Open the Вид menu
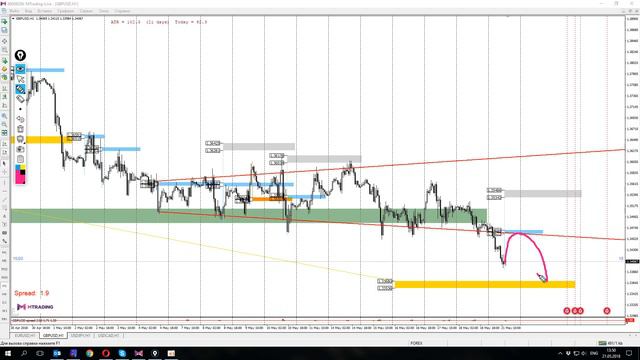640x360 pixels. (x=29, y=11)
